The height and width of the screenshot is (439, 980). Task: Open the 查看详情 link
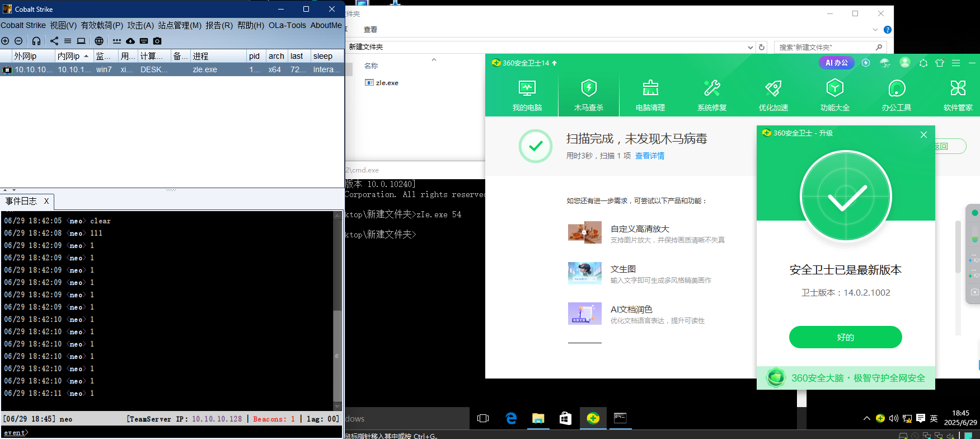coord(649,156)
